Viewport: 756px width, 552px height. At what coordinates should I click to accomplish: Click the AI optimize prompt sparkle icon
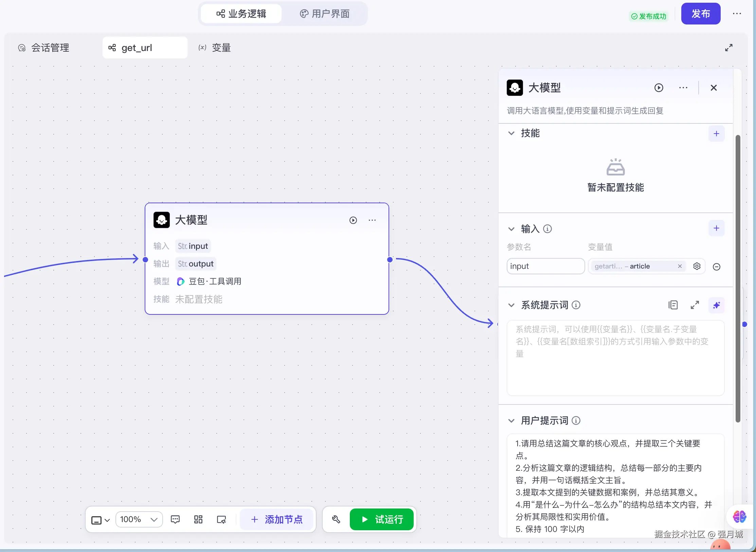[x=716, y=305]
